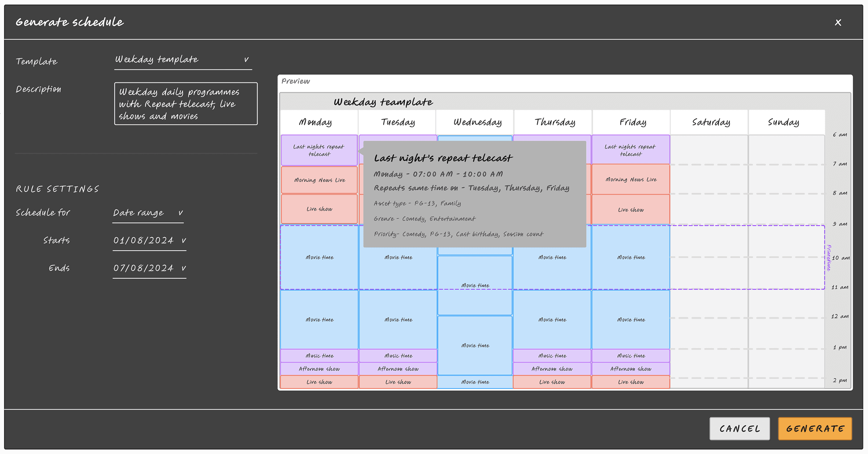
Task: Open the Schedule for Date range dropdown
Action: pos(148,213)
